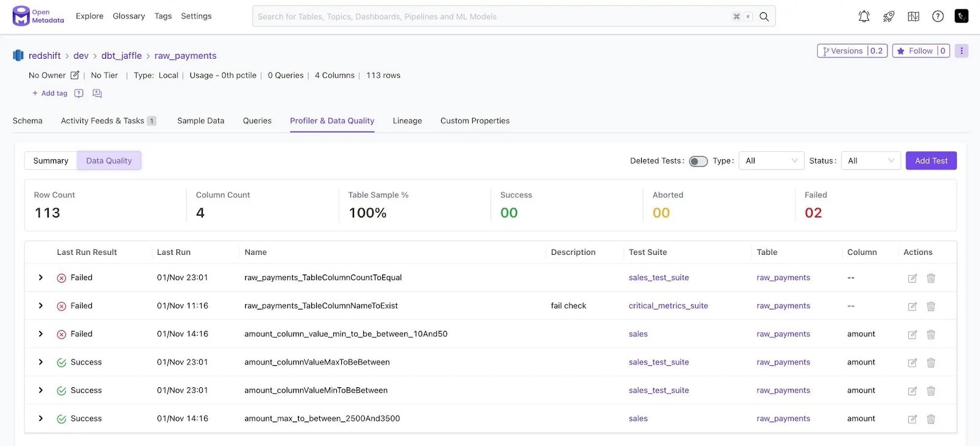
Task: Delete the raw_payments_TableColumnCountToEqual test
Action: click(x=931, y=278)
